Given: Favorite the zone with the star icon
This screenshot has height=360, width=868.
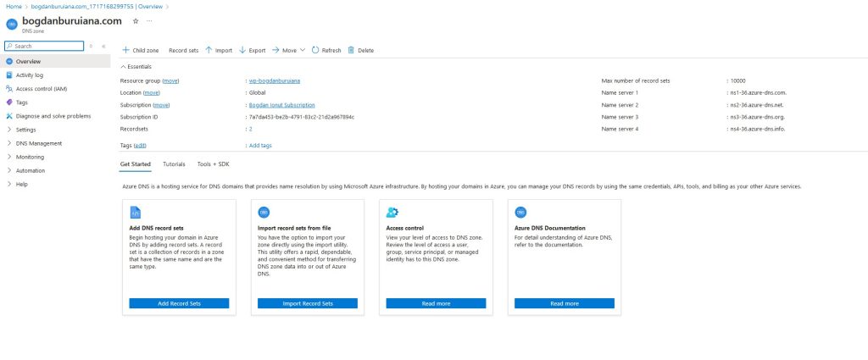Looking at the screenshot, I should pyautogui.click(x=136, y=21).
